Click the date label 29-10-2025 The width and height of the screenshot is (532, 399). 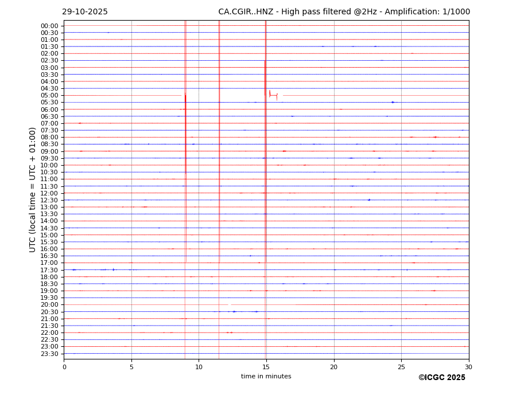click(x=85, y=12)
